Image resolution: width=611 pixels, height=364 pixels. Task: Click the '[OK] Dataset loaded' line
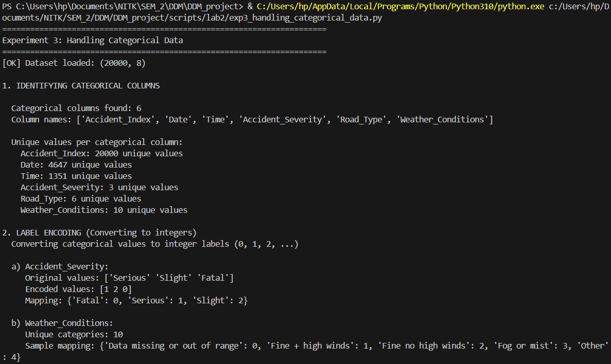[x=75, y=63]
